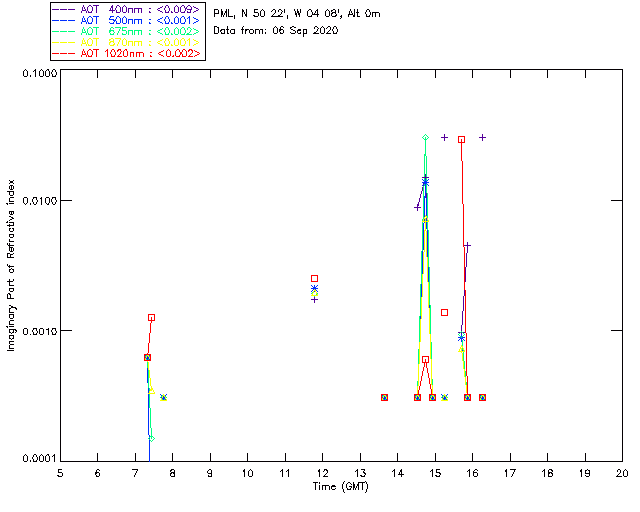Click the AOT 870nm legend entry
640x512 pixels.
click(x=127, y=42)
